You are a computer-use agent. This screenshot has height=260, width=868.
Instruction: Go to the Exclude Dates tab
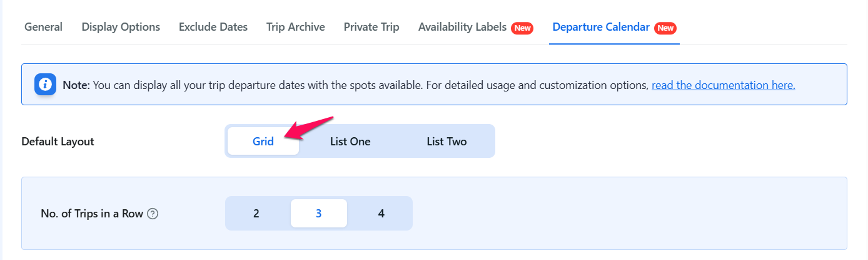(x=213, y=27)
